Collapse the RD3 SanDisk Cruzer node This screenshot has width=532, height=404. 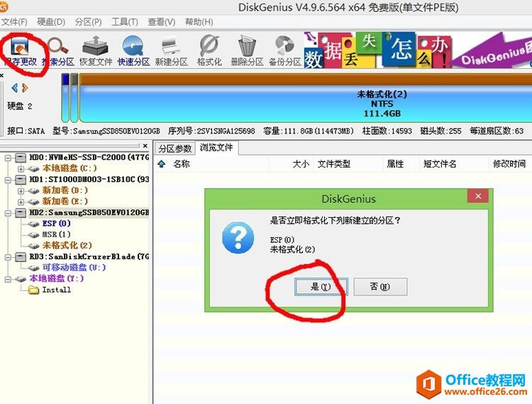tap(8, 257)
